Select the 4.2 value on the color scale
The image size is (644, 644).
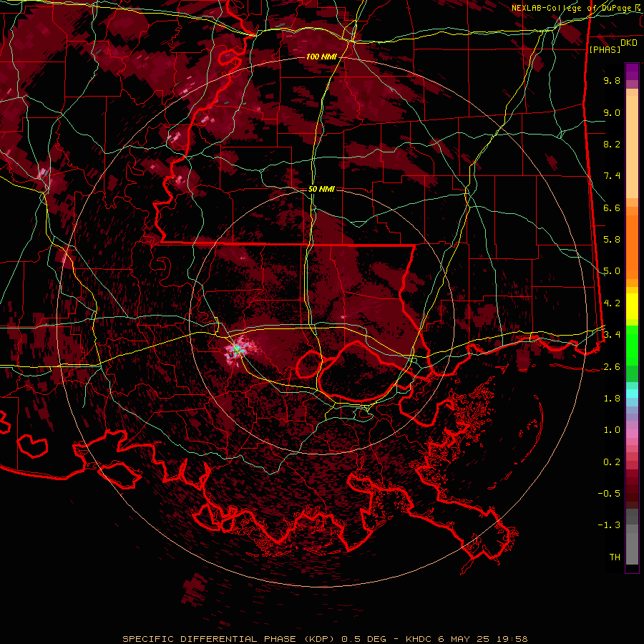coord(612,303)
